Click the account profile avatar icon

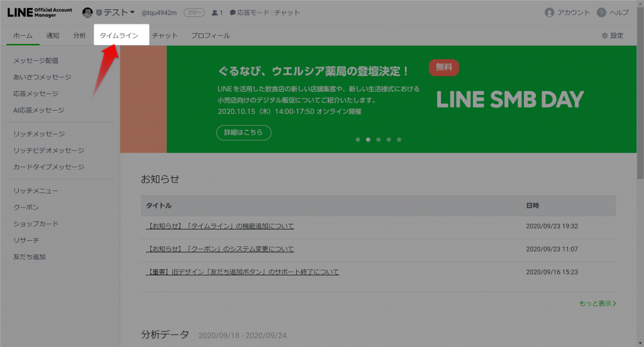click(x=87, y=13)
